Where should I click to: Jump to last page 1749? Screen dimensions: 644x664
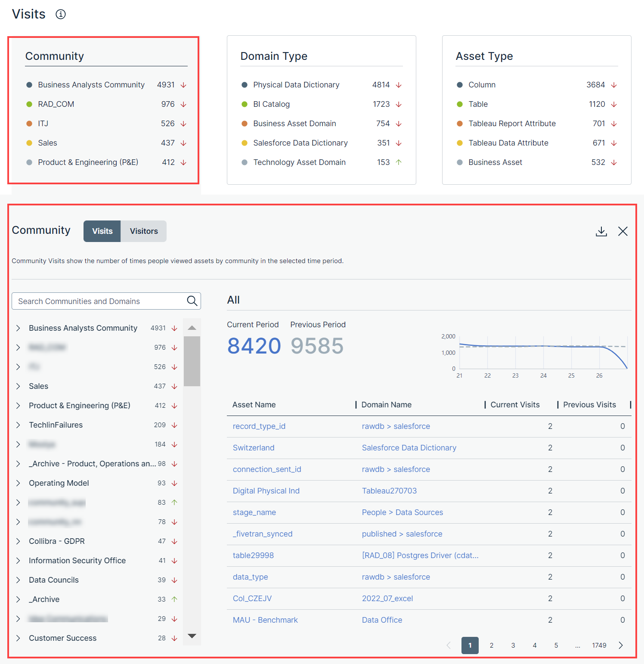tap(599, 645)
